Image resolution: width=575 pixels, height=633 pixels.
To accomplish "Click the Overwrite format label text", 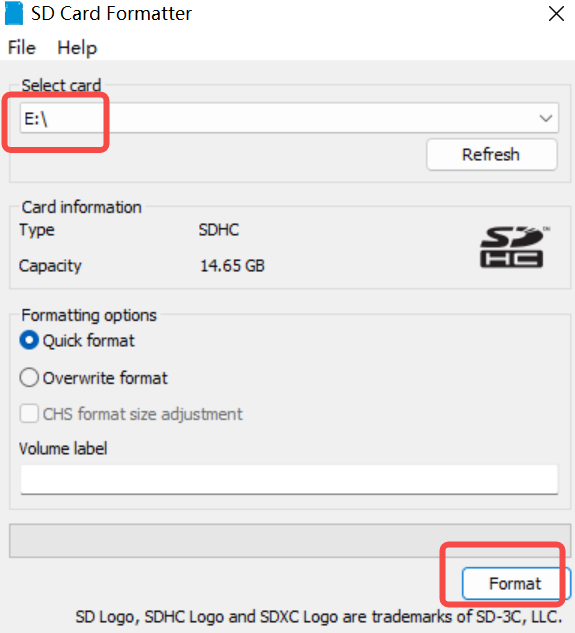I will pos(105,378).
